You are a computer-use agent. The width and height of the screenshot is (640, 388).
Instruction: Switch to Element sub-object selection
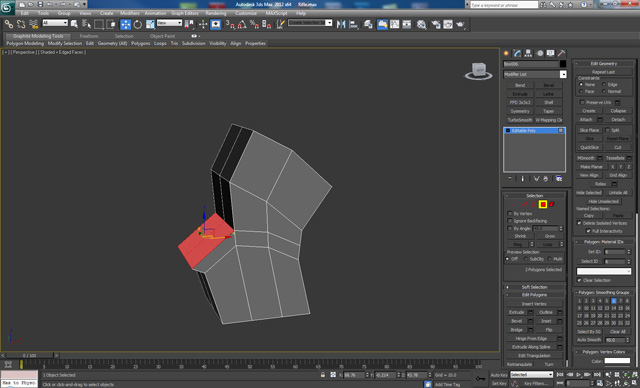(552, 204)
